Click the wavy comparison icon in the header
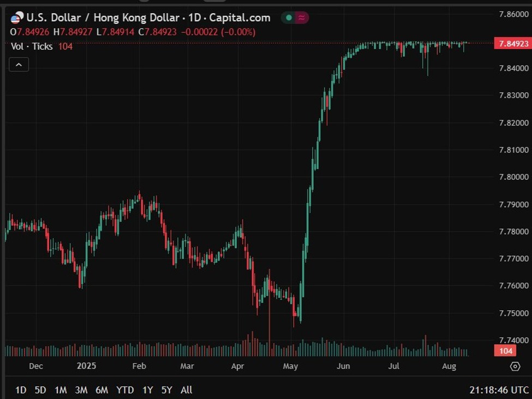Screen dimensions: 532x399 (301, 17)
